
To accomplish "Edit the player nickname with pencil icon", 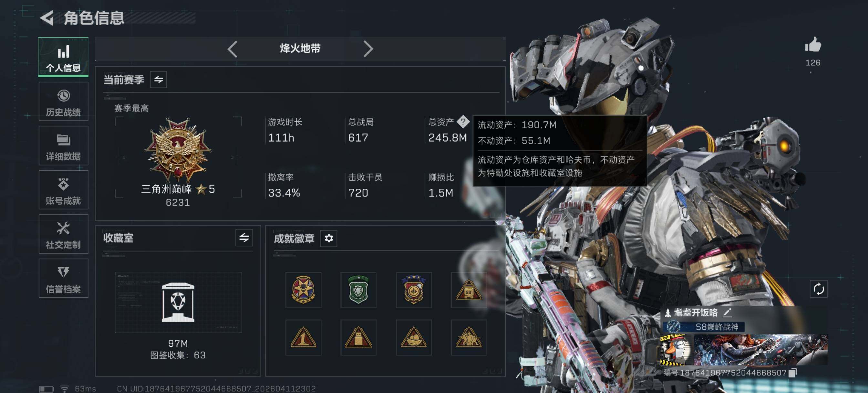I will (727, 313).
